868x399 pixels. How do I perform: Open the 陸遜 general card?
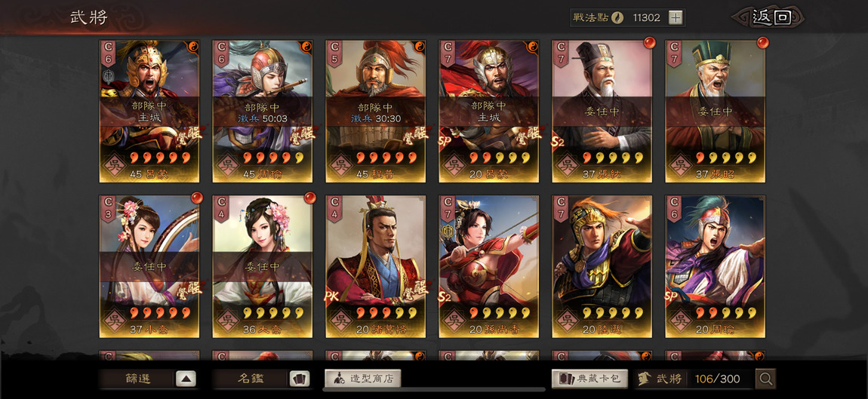pos(602,266)
